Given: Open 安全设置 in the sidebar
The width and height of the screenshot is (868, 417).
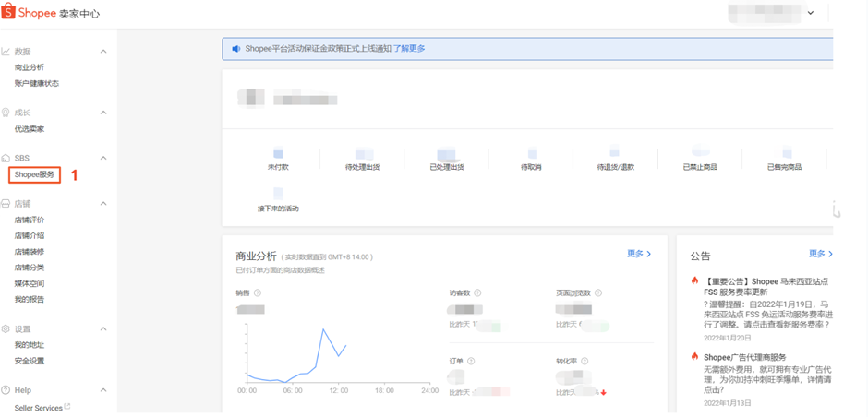Looking at the screenshot, I should (30, 361).
